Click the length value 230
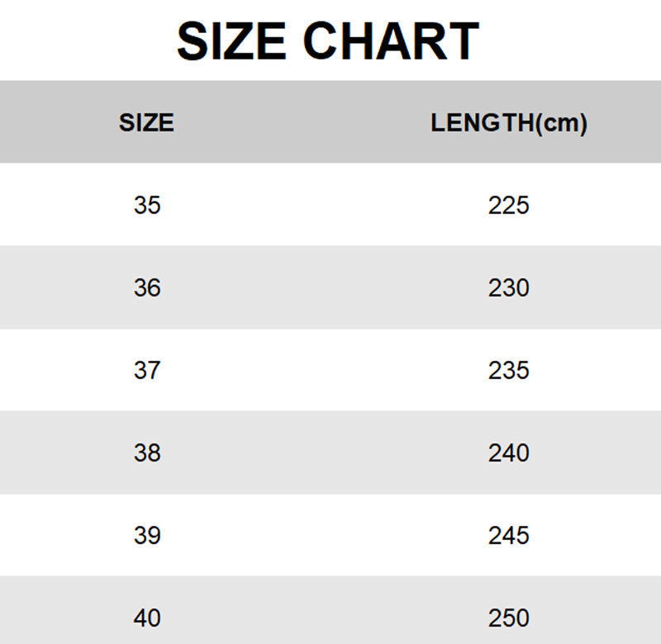This screenshot has width=661, height=644. (508, 287)
